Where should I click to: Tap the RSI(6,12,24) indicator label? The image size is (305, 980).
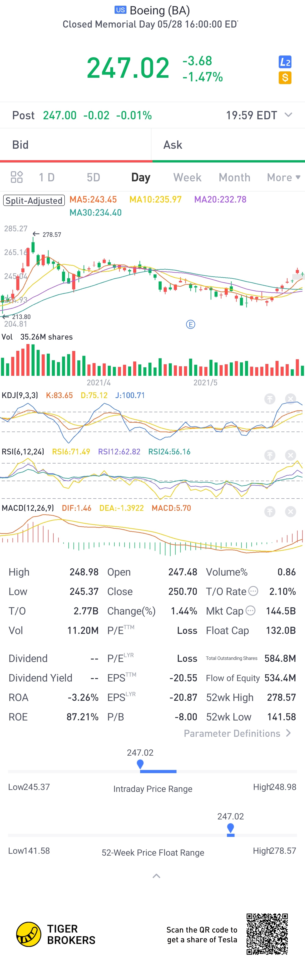(x=23, y=452)
